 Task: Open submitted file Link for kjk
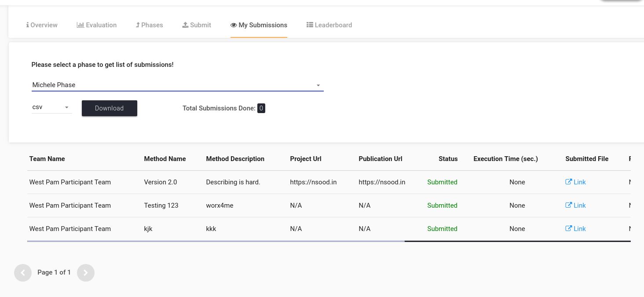point(575,229)
